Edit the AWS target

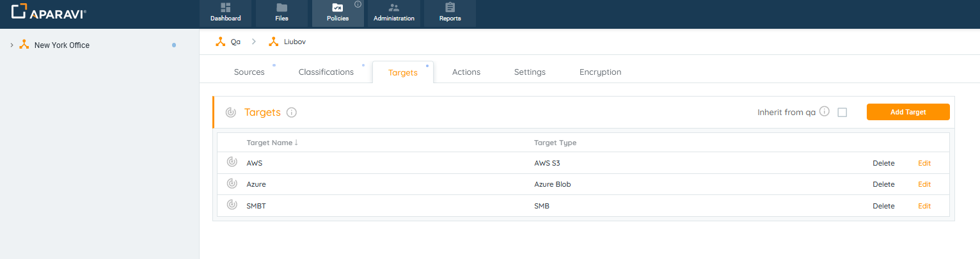(924, 163)
